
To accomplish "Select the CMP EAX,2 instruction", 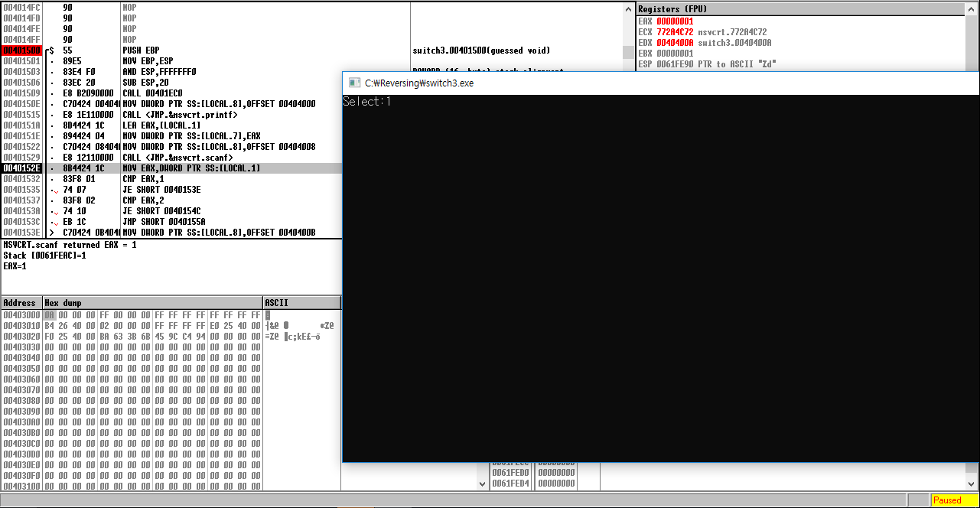I will (x=145, y=200).
